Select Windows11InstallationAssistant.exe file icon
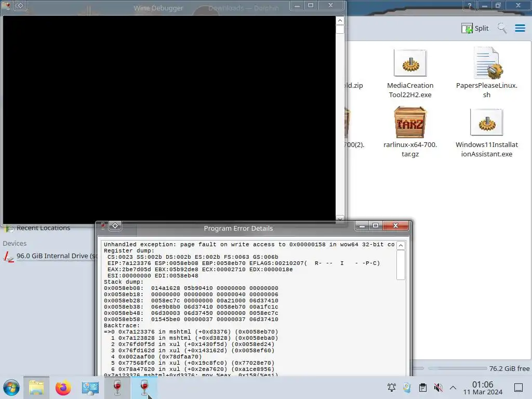532x399 pixels. [x=487, y=122]
